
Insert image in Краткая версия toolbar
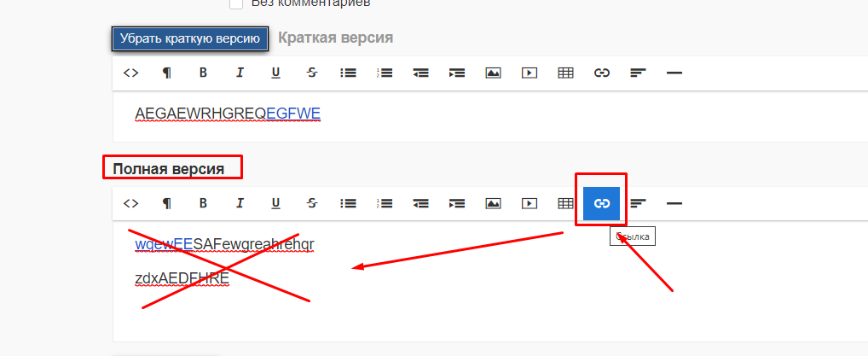[x=493, y=73]
